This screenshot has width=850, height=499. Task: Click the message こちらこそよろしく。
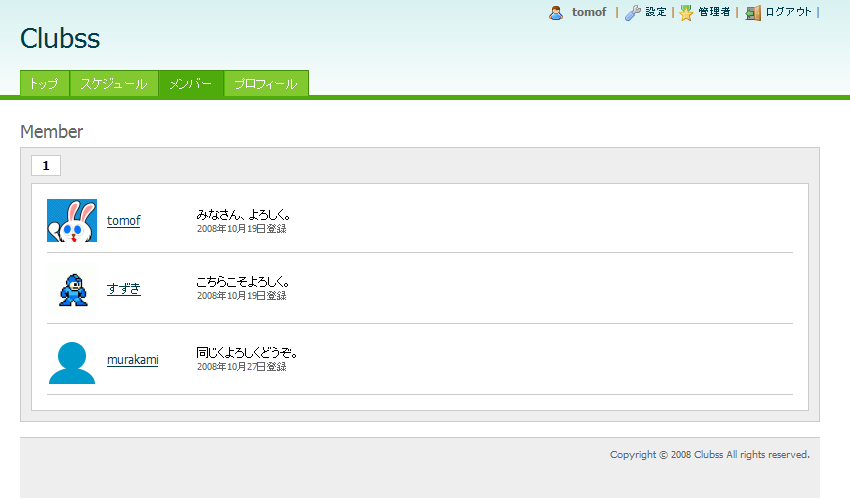tap(242, 282)
